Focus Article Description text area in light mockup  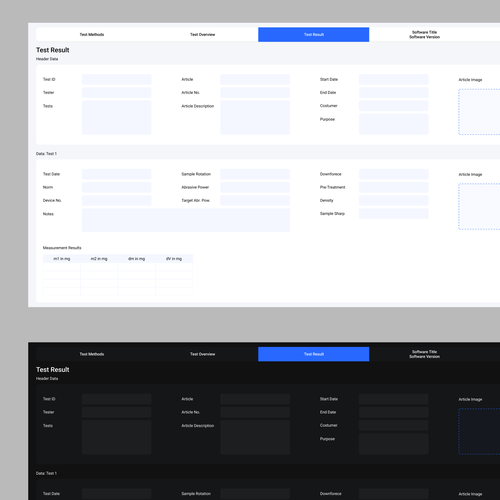255,118
